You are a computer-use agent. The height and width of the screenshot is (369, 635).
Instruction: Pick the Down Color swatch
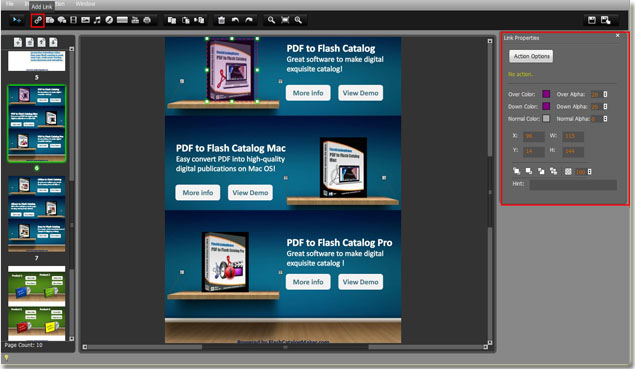(x=546, y=106)
